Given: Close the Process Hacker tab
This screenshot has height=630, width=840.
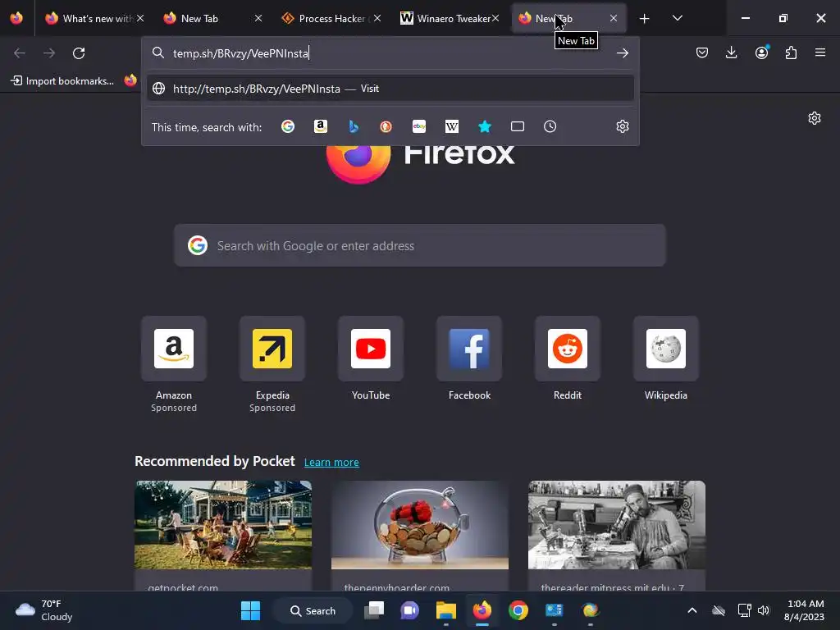Looking at the screenshot, I should [x=377, y=18].
